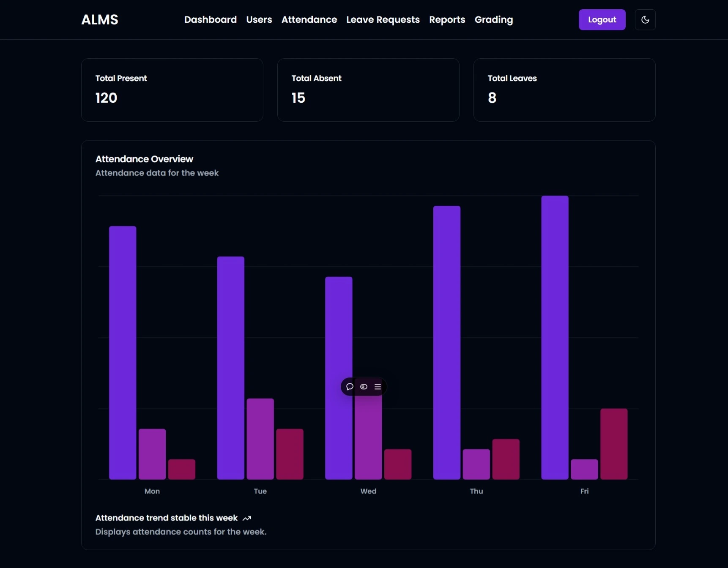The width and height of the screenshot is (728, 568).
Task: Click the trending arrow icon beside trend text
Action: [247, 518]
